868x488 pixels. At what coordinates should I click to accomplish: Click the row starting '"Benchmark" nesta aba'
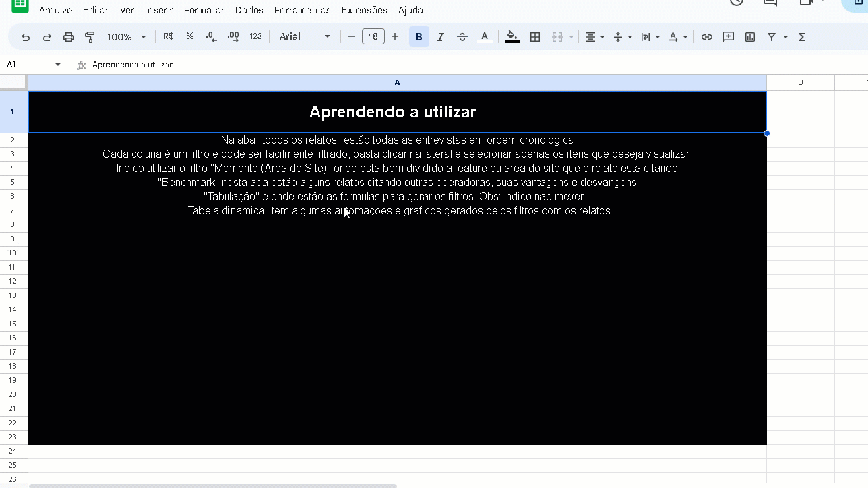click(x=397, y=183)
